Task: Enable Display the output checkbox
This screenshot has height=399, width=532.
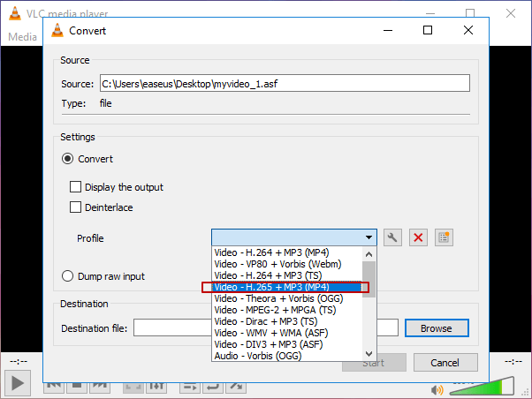Action: coord(76,187)
